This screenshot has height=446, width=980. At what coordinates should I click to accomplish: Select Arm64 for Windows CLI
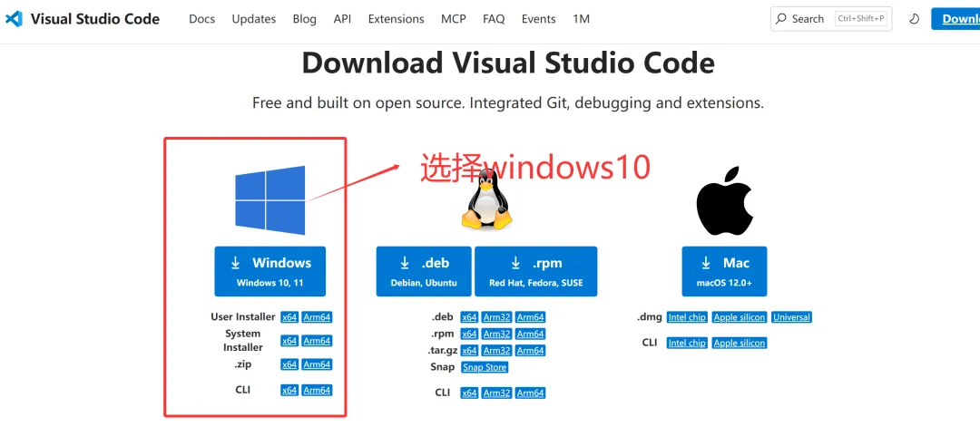coord(317,391)
